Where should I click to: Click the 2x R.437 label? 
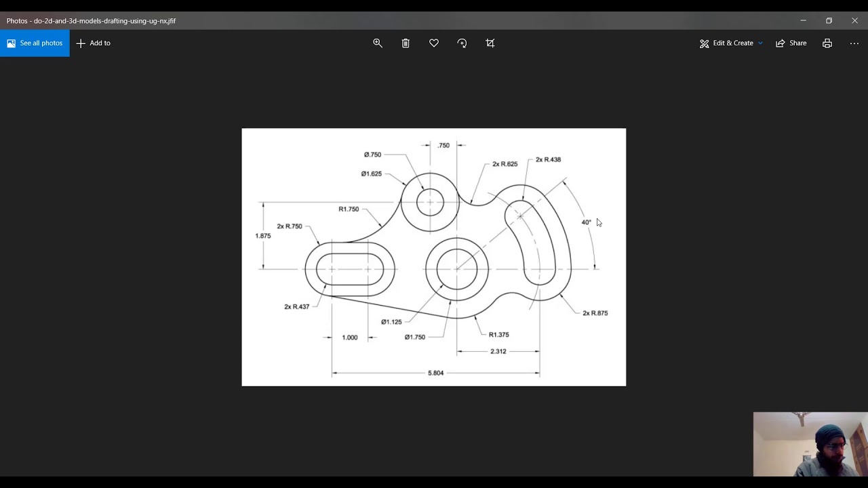[296, 306]
